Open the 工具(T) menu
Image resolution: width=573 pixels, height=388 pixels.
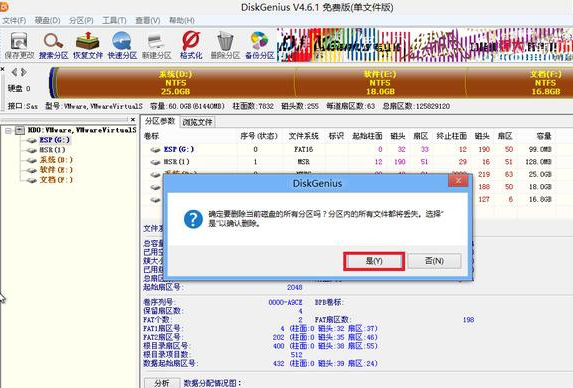[114, 20]
